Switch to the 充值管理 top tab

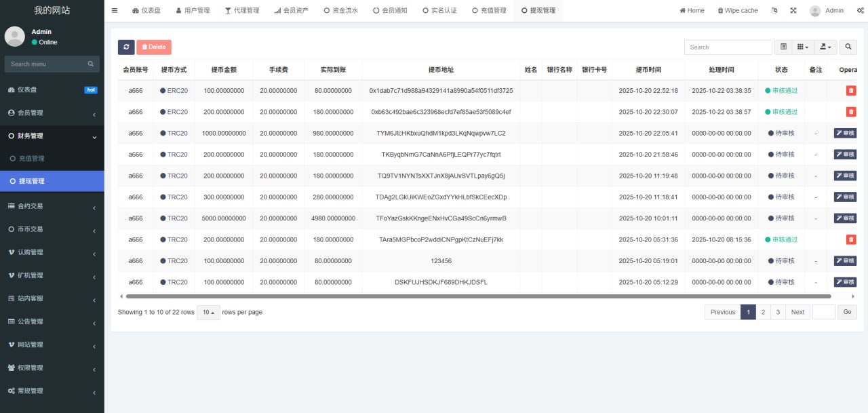point(488,10)
